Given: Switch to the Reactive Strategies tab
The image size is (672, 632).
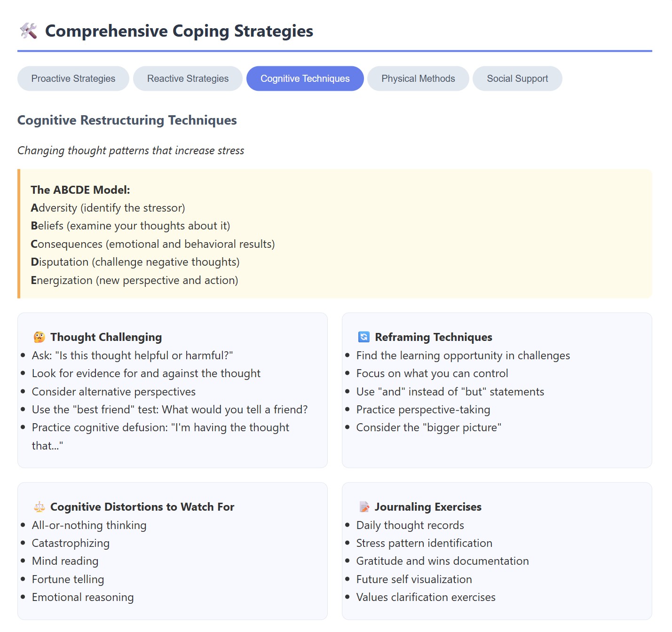Looking at the screenshot, I should click(x=187, y=79).
